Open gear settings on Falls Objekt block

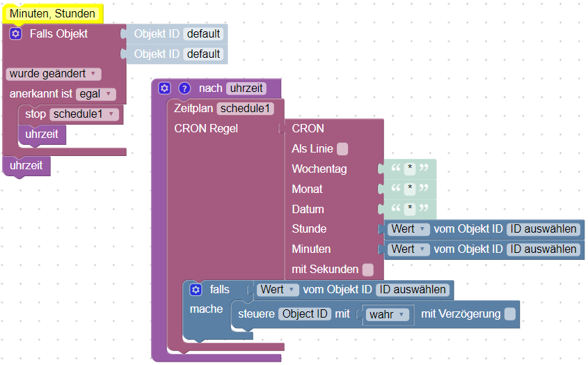pyautogui.click(x=15, y=34)
